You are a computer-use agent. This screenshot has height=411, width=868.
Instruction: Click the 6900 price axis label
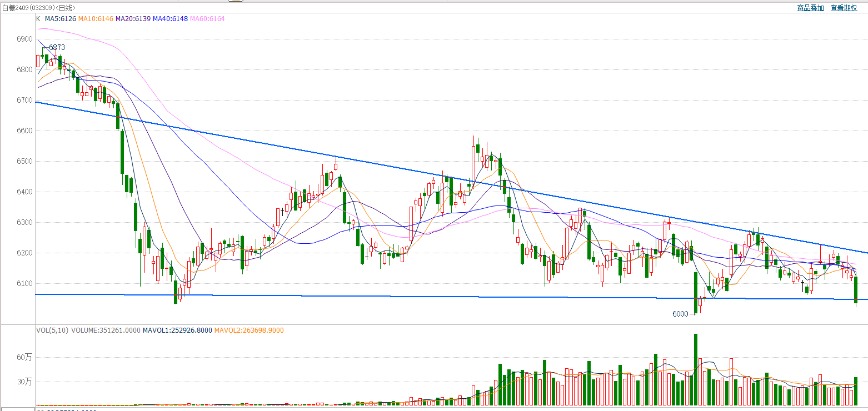tap(24, 39)
